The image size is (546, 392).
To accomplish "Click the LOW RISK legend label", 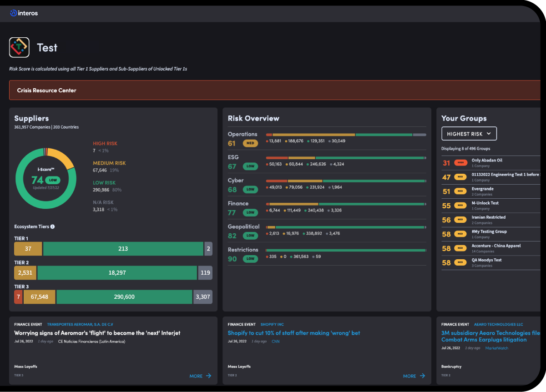I will pyautogui.click(x=104, y=183).
